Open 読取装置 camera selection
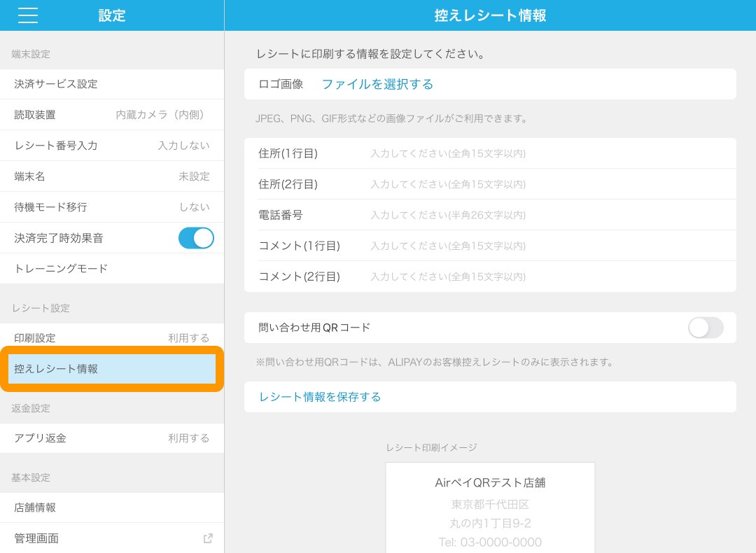The image size is (756, 553). (x=112, y=115)
